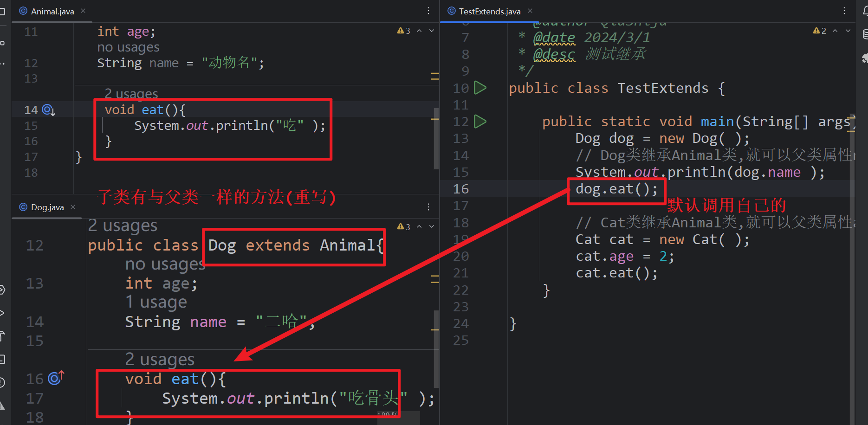Click 'Animal' in 'Dog extends Animal'

[x=347, y=245]
